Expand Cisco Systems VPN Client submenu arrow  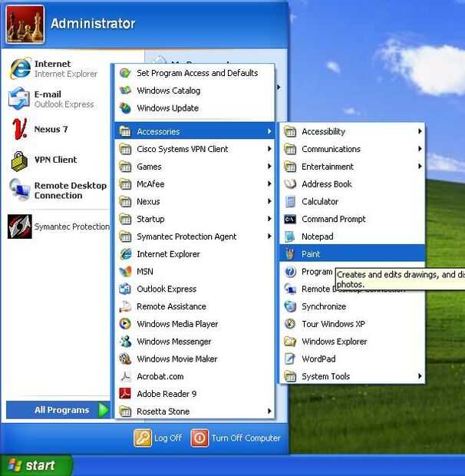point(269,149)
